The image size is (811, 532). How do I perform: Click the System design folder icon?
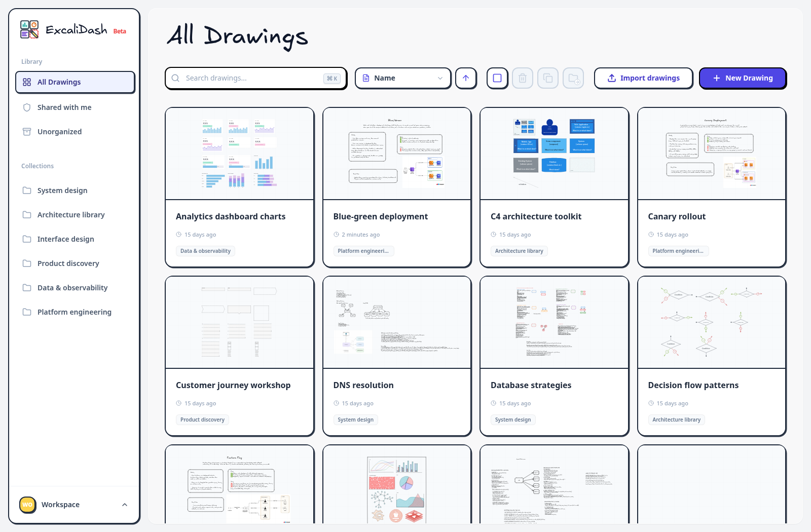27,191
